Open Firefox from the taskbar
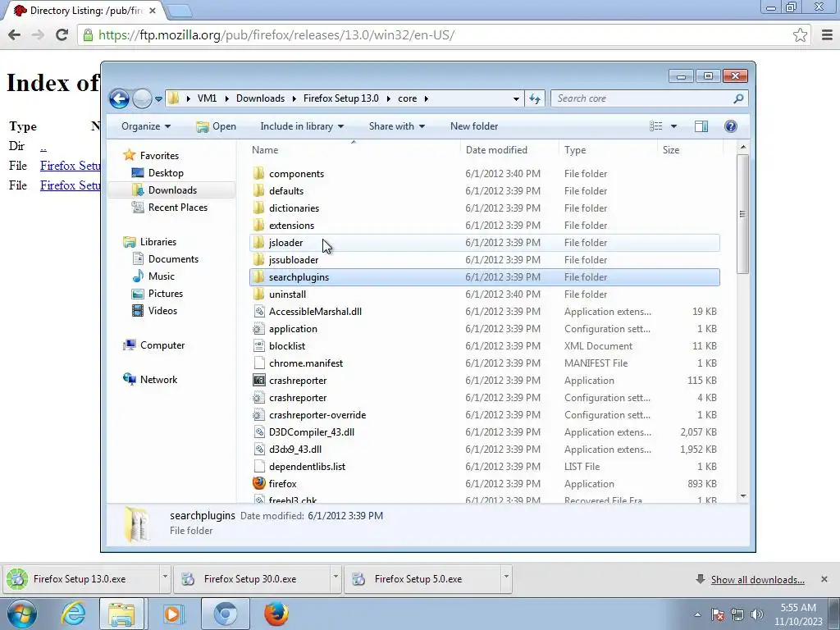This screenshot has width=840, height=630. pos(276,614)
